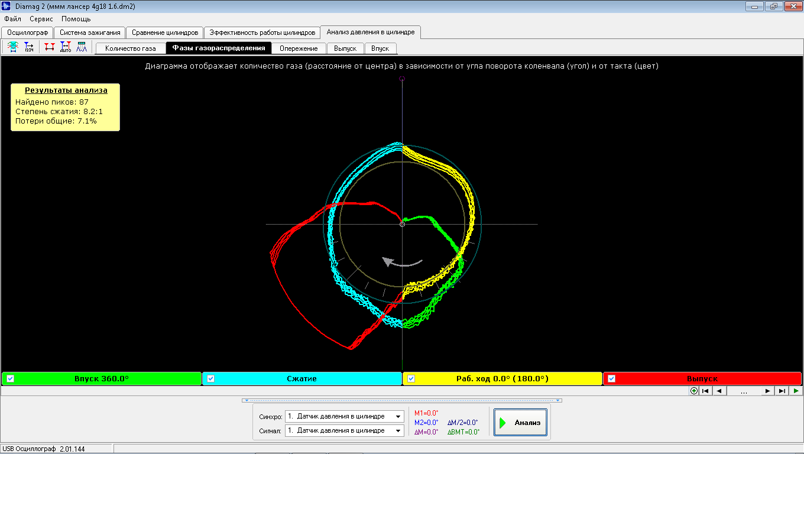Click the cyan Сжатие legend bar
Image resolution: width=804 pixels, height=532 pixels.
tap(302, 379)
